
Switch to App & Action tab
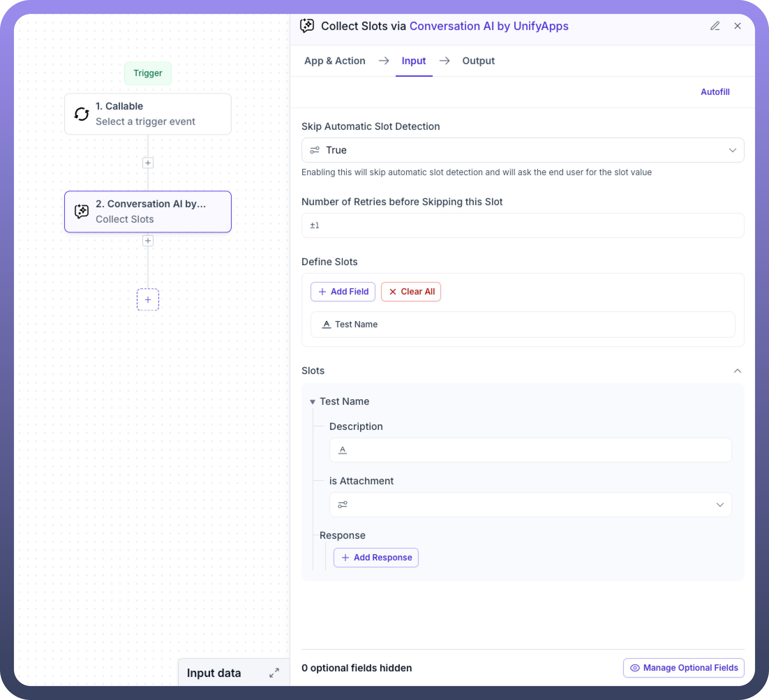pyautogui.click(x=335, y=61)
